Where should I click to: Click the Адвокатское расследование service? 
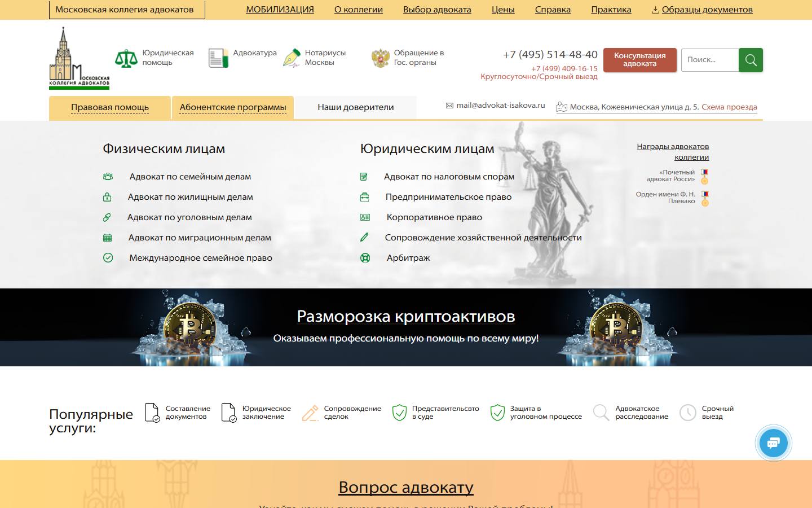click(630, 413)
